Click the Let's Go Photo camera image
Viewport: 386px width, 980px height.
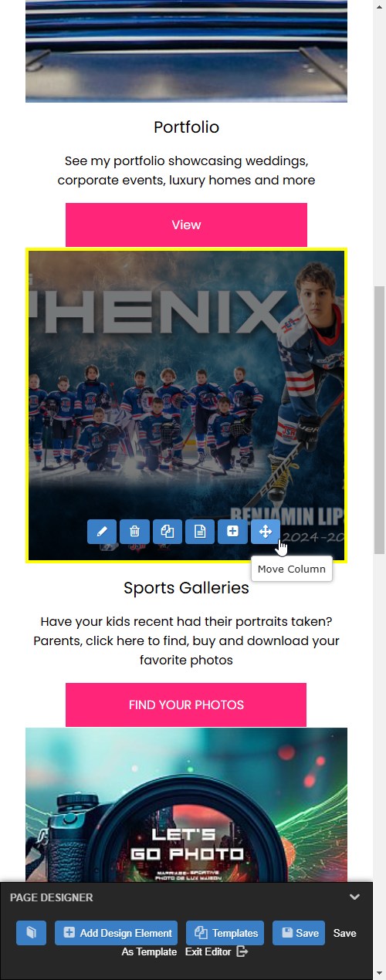coord(186,805)
